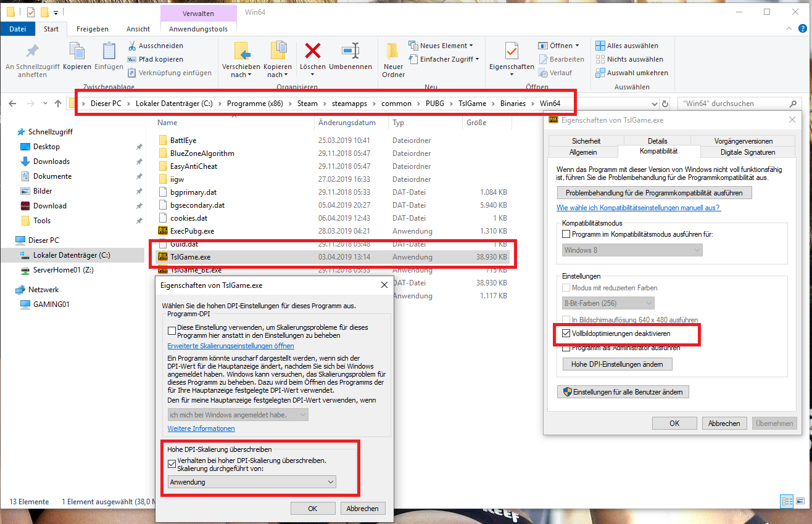Click Nichts auswählen to clear selection

click(629, 59)
